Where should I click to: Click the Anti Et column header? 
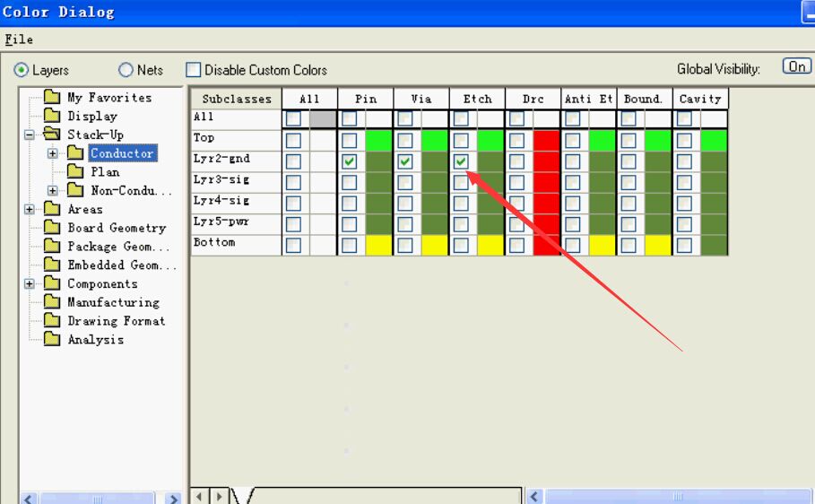pyautogui.click(x=589, y=99)
